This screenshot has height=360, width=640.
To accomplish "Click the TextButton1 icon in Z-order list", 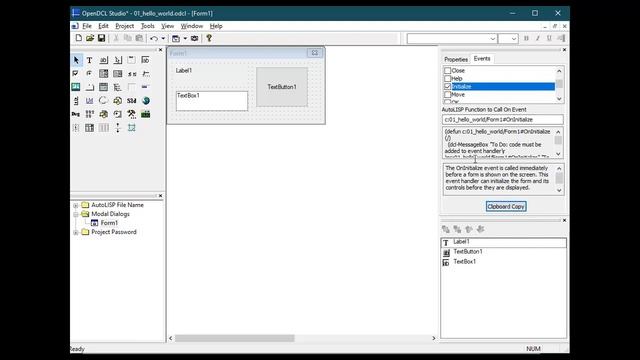I will 446,252.
